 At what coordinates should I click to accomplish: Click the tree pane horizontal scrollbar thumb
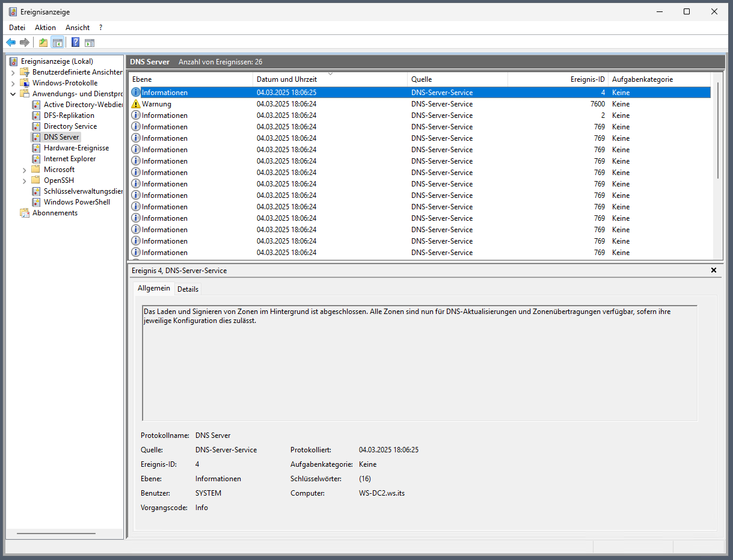56,534
